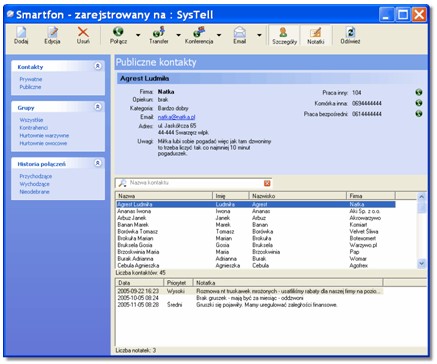Viewport: 437px width, 364px height.
Task: Open the Konferencja dropdown arrow
Action: click(x=219, y=35)
